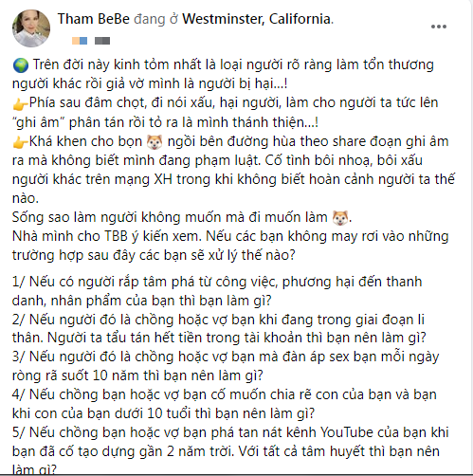Click the TBB abbreviation in the post
Screen dimensions: 473x476
[x=116, y=236]
